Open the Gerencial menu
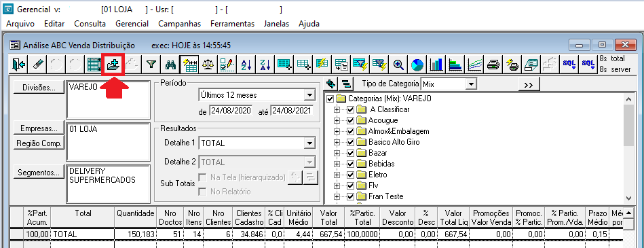Screen dimensions: 644x248 (132, 24)
